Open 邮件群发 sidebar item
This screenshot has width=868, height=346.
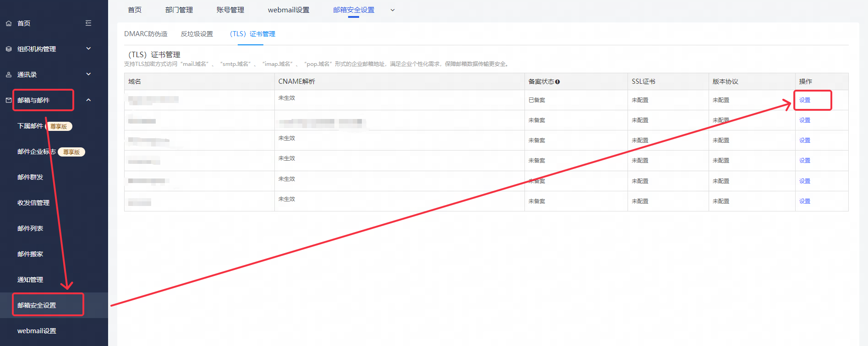click(30, 177)
